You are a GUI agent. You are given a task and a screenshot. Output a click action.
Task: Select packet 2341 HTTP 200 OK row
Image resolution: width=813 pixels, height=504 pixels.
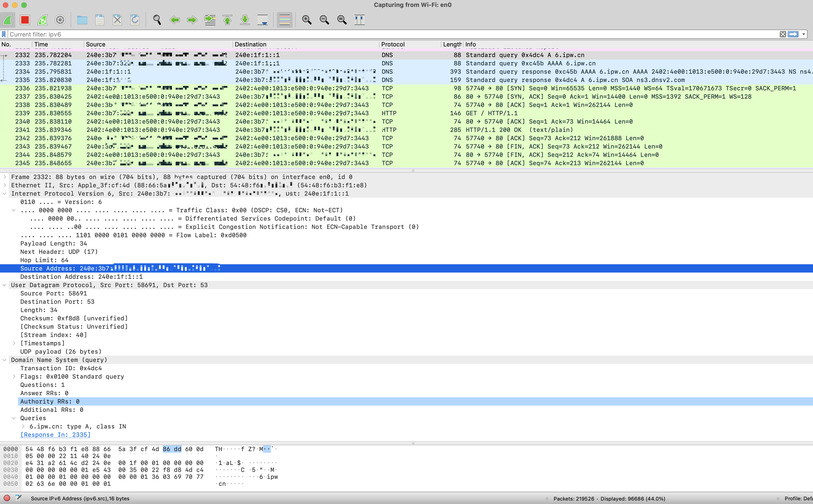406,130
